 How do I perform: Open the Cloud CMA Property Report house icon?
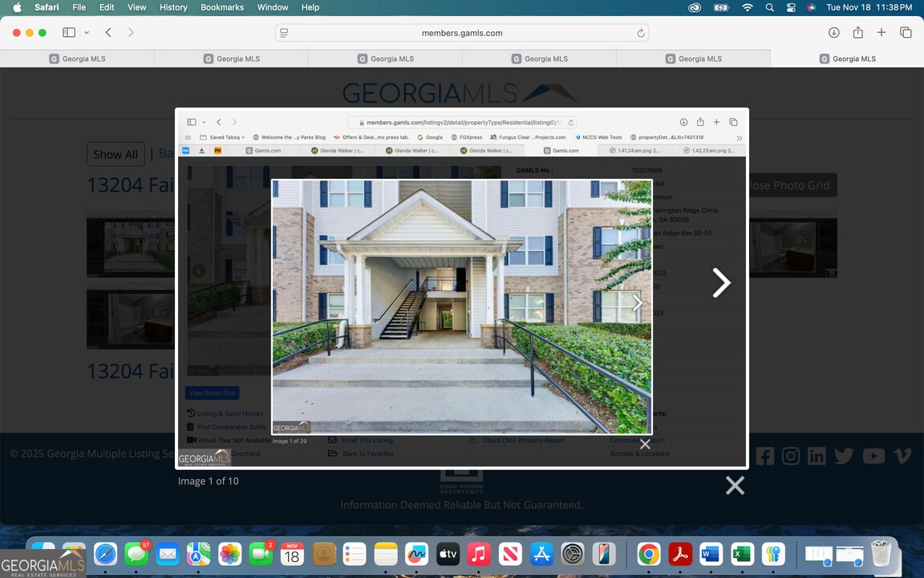[x=472, y=440]
